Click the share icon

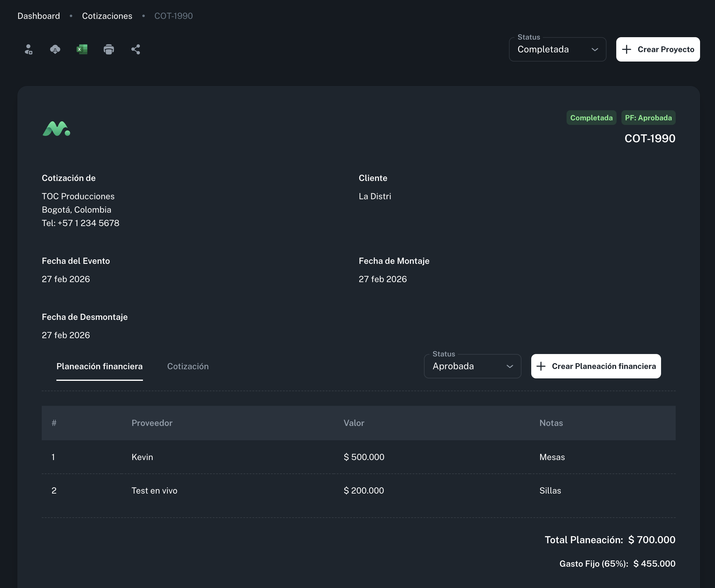(136, 49)
